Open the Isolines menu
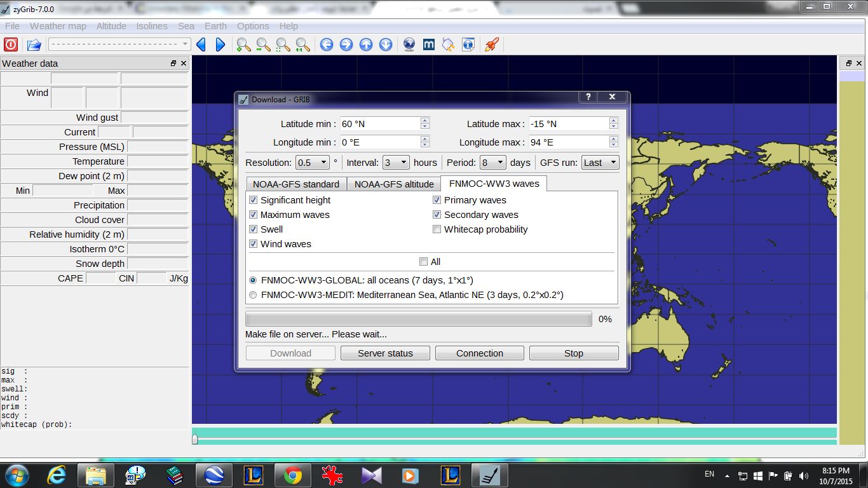 [x=152, y=26]
